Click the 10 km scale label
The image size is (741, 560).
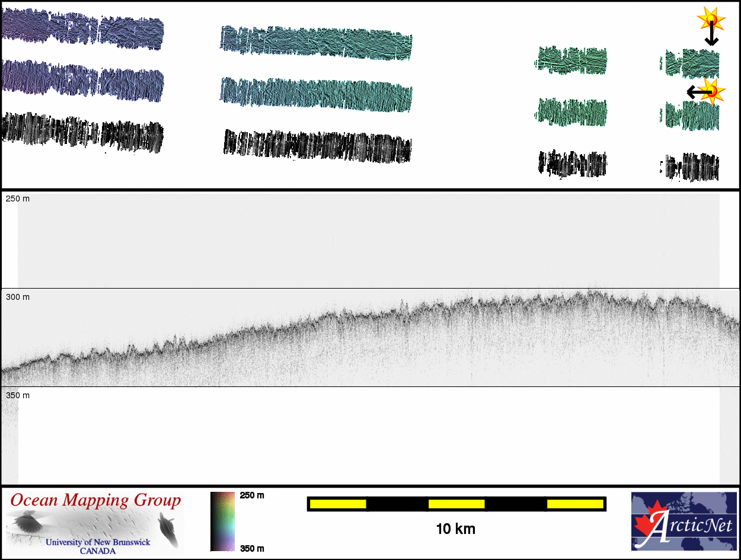tap(455, 529)
